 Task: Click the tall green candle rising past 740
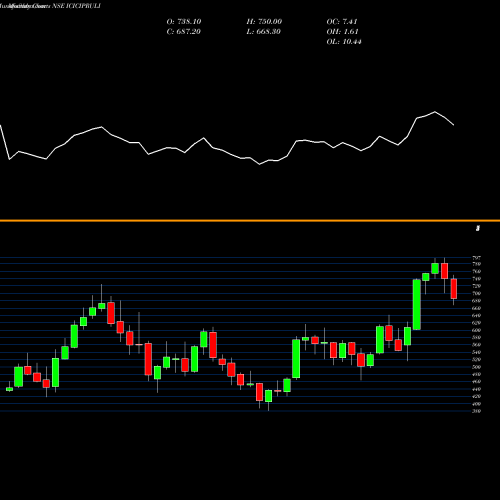(417, 304)
